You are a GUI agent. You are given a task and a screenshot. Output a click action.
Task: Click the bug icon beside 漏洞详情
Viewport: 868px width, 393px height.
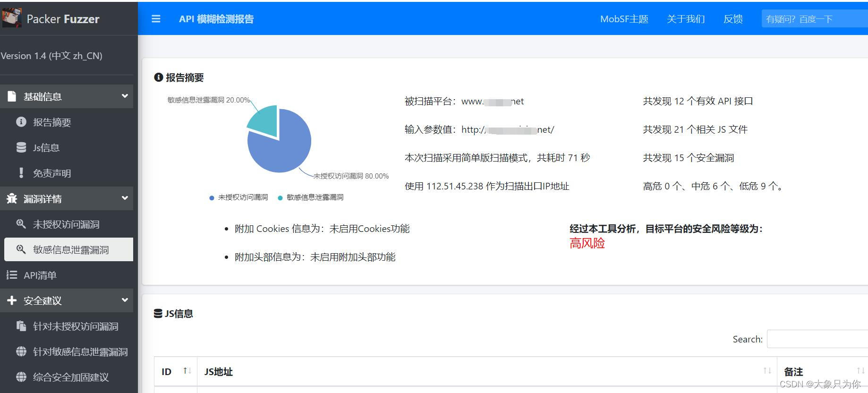[12, 198]
